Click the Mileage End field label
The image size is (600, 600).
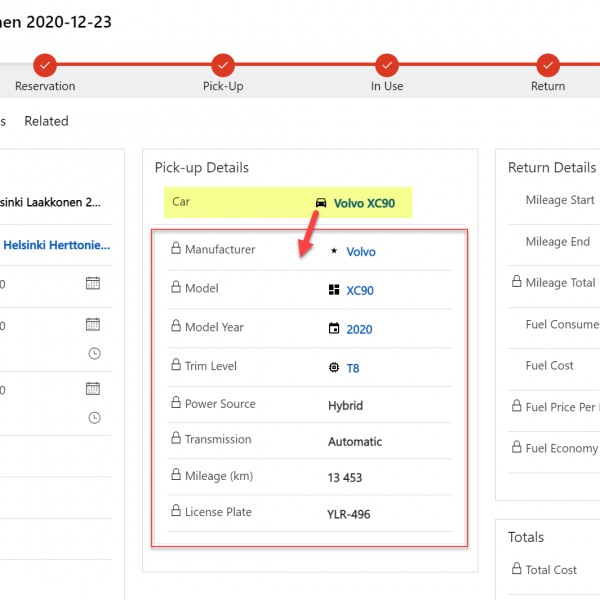tap(558, 242)
